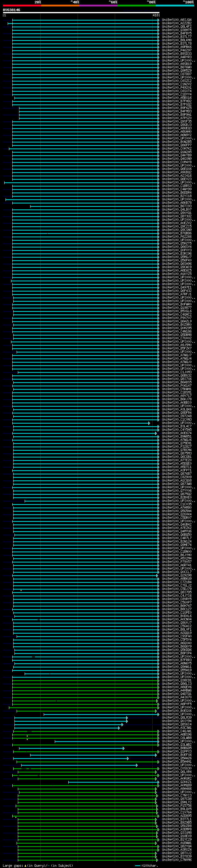Click the Large gaps legend text

[x=38, y=865]
